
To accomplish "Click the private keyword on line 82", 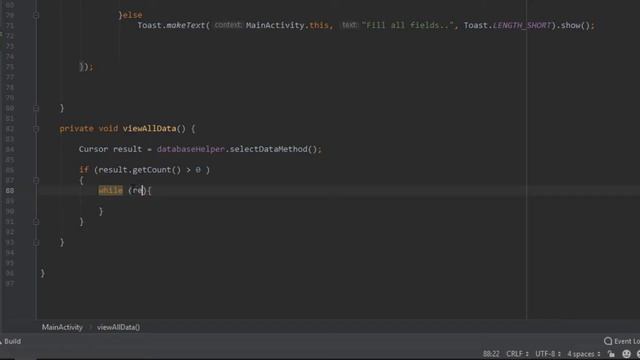I will pos(76,129).
